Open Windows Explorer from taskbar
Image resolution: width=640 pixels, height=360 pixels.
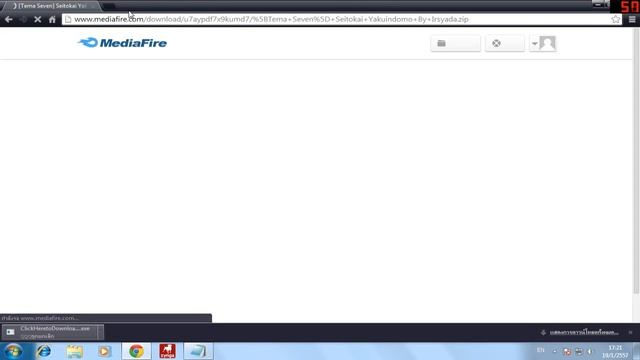[x=74, y=351]
